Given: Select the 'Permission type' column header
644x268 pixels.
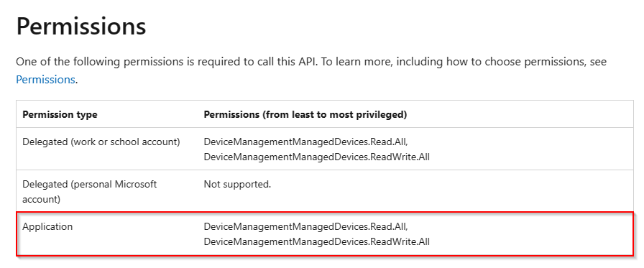Looking at the screenshot, I should coord(60,114).
